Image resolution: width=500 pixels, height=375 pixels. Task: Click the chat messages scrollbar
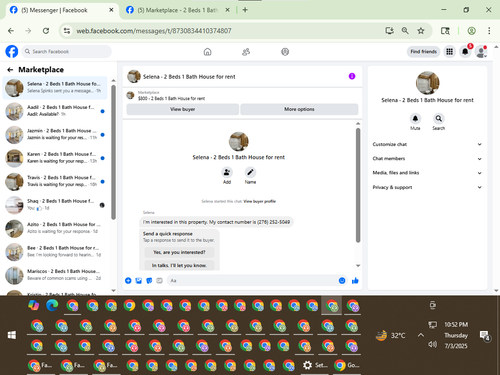358,185
